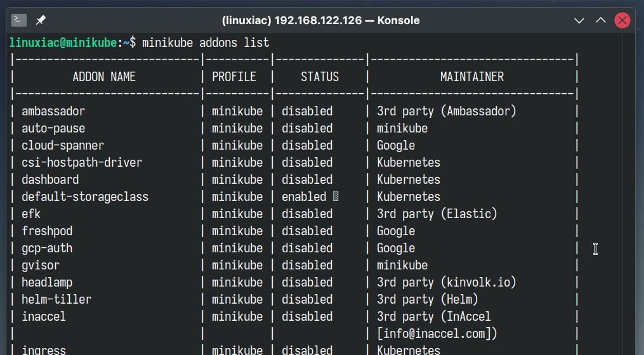The width and height of the screenshot is (644, 355).
Task: Select the ADDON NAME column header
Action: click(104, 77)
